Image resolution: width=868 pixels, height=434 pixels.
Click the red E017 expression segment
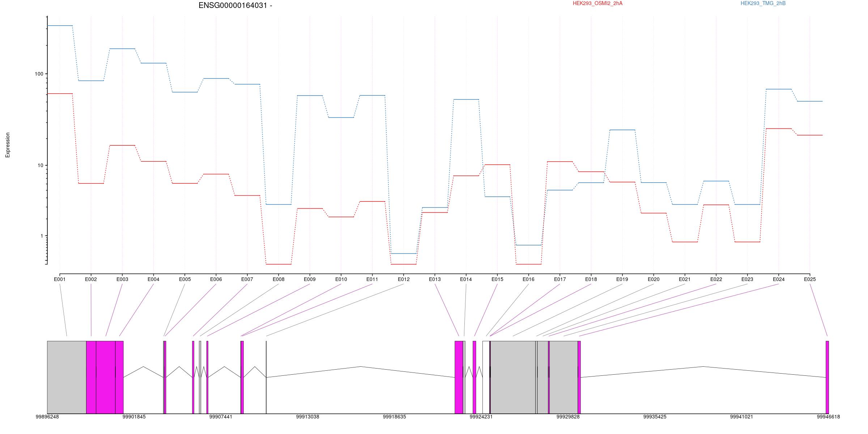pos(560,162)
